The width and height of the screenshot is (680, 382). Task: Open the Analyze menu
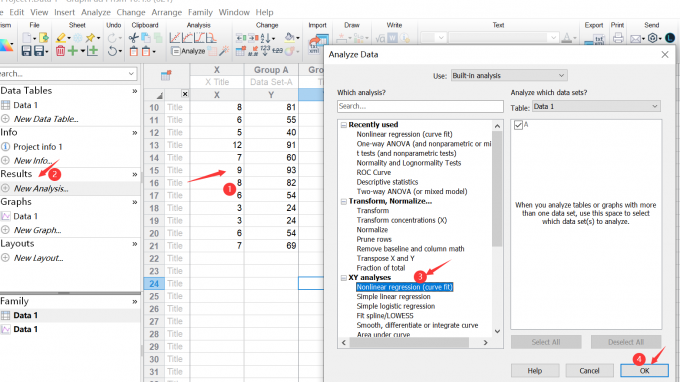(96, 12)
